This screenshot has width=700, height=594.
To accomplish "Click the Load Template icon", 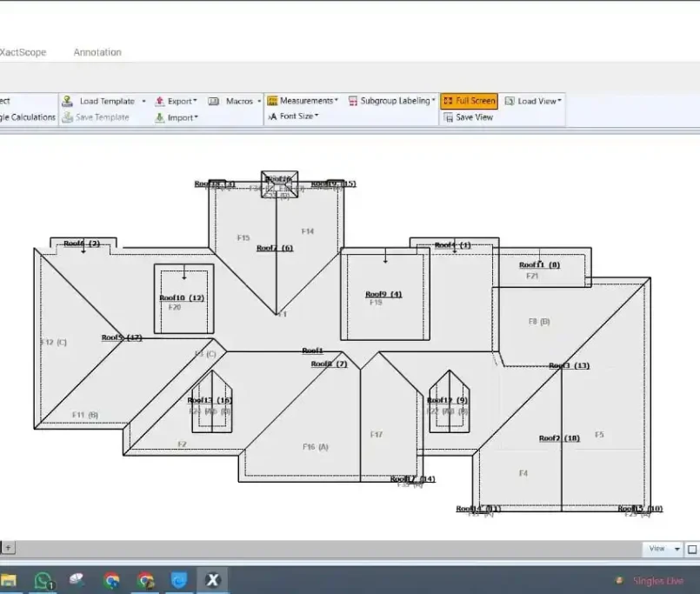I will [x=68, y=101].
